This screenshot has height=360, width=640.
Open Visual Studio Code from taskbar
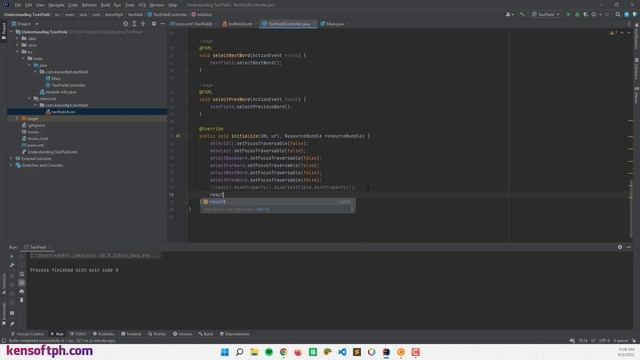click(342, 352)
